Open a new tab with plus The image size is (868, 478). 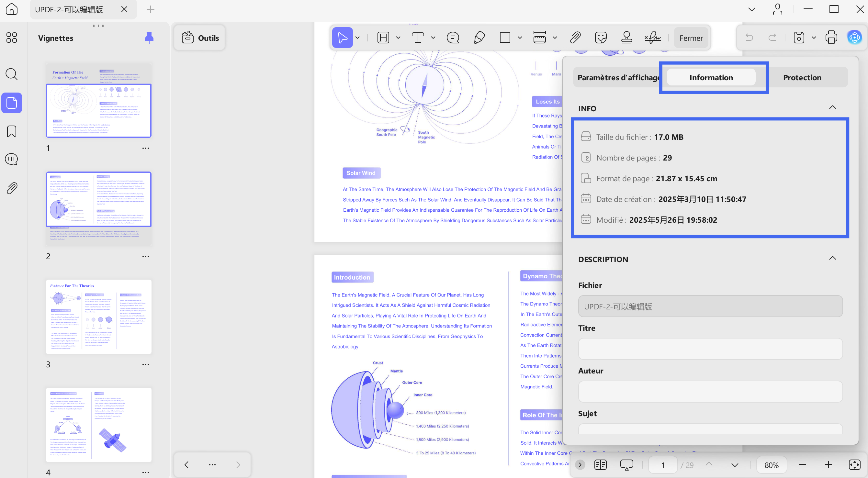pyautogui.click(x=151, y=9)
